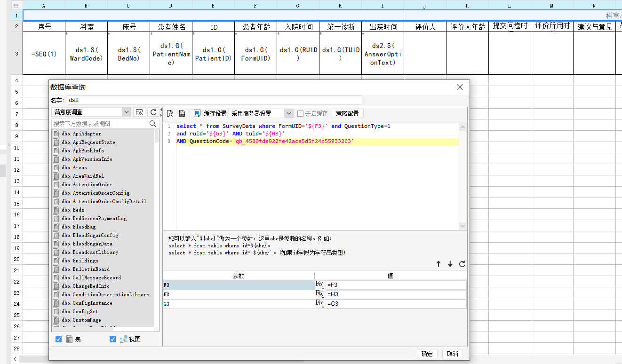
Task: Click the 名字 input field containing ds2
Action: 215,100
